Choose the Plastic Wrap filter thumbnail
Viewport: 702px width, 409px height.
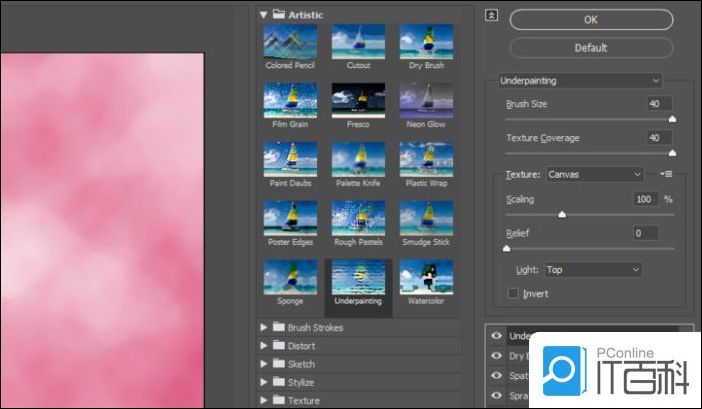(426, 159)
